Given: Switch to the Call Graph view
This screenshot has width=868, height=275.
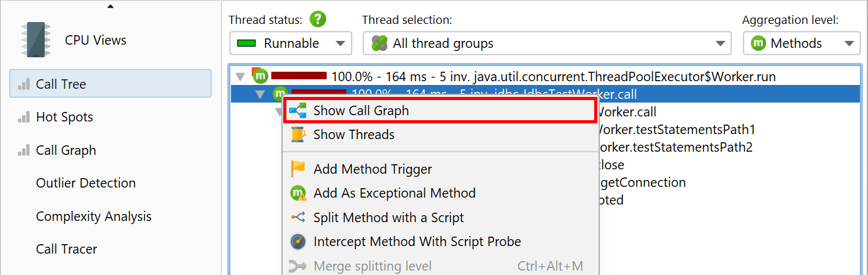Looking at the screenshot, I should (65, 150).
